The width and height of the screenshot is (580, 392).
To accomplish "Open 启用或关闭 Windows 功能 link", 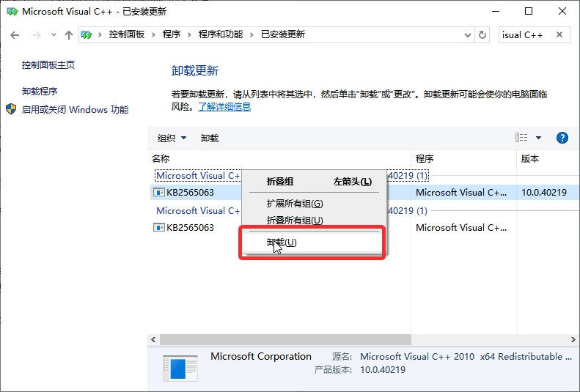I will tap(75, 110).
